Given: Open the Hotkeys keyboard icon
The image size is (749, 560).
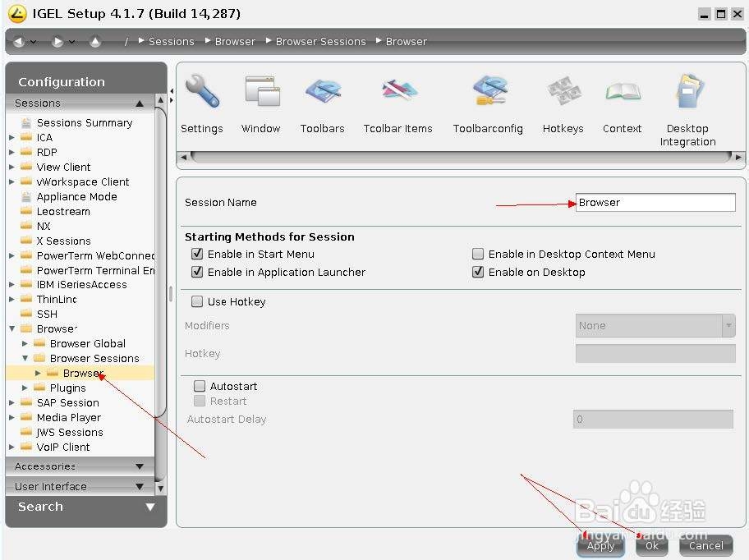Looking at the screenshot, I should tap(563, 90).
